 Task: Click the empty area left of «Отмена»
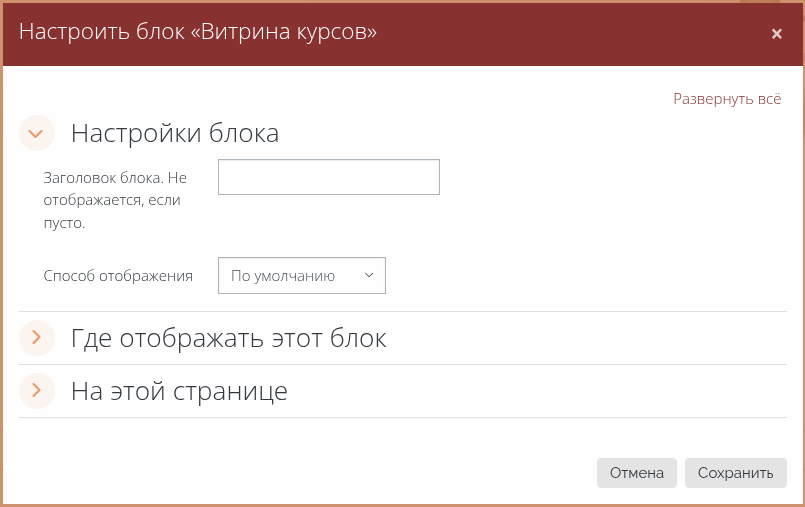point(300,473)
